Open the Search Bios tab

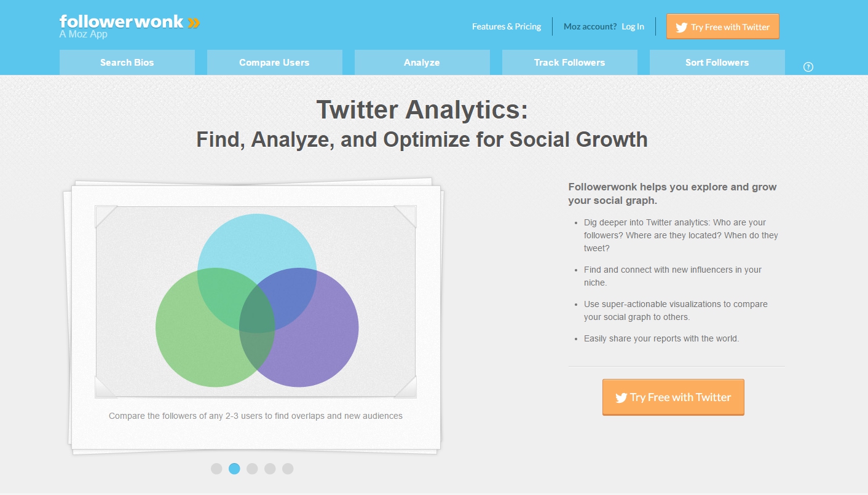pos(127,63)
